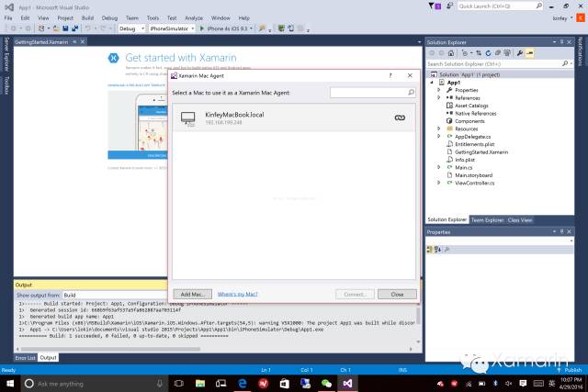
Task: Start debugging with the green play arrow
Action: point(202,28)
